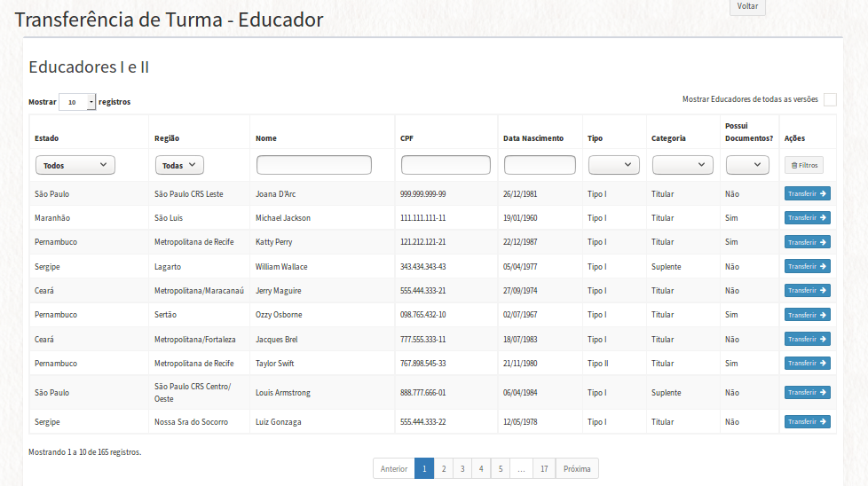
Task: Sort by Tipo column header
Action: (x=596, y=138)
